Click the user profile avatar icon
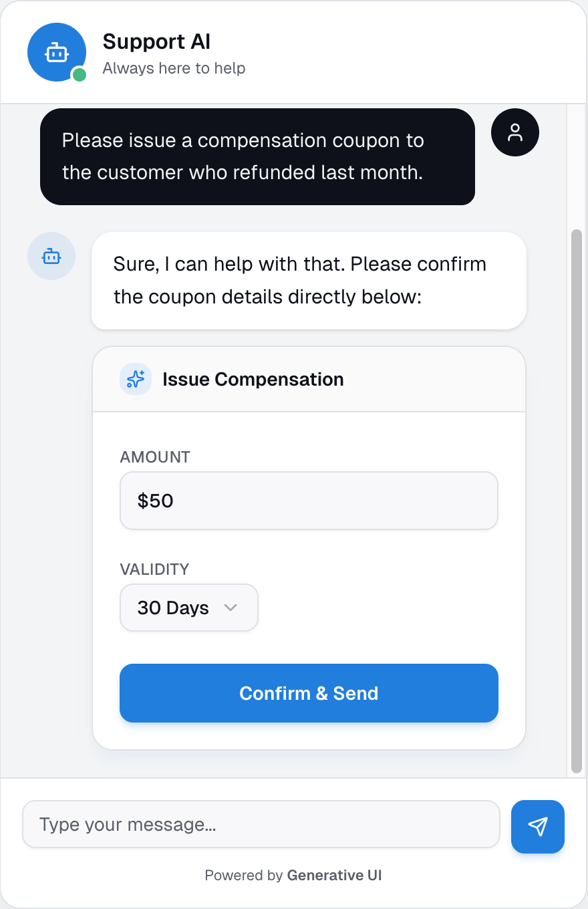The height and width of the screenshot is (909, 588). point(514,132)
